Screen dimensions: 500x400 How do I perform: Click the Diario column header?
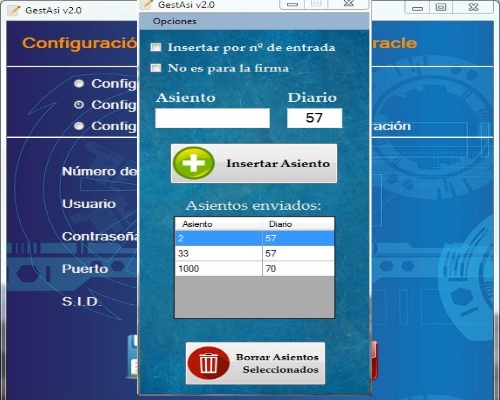coord(298,224)
